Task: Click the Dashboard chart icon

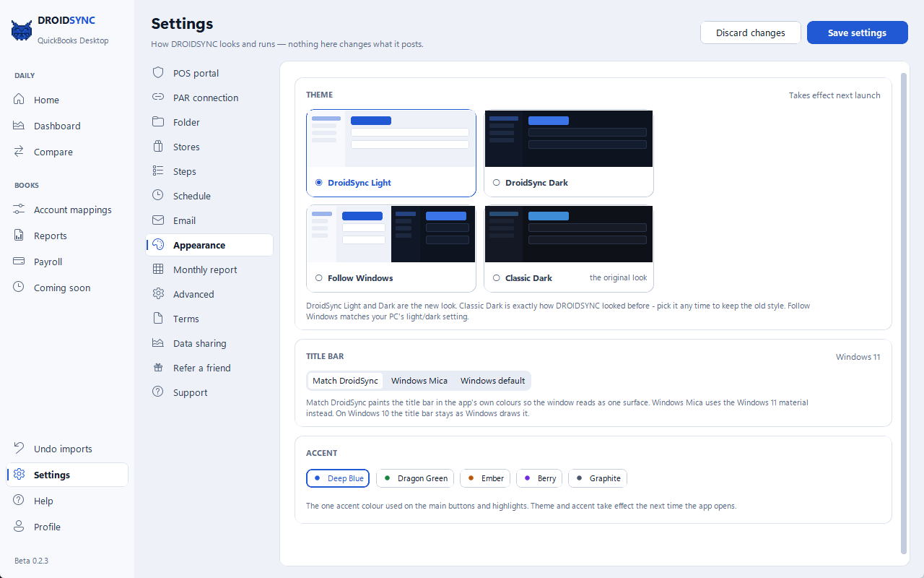Action: [19, 126]
